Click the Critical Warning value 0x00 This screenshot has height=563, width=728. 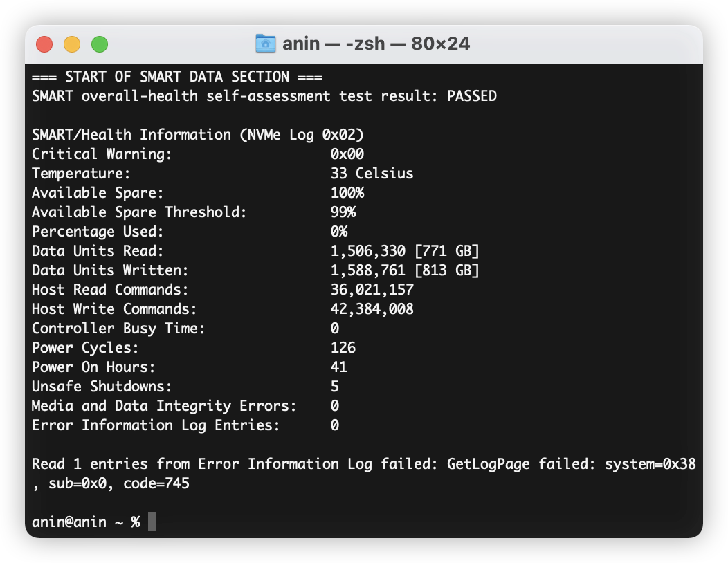pos(347,154)
